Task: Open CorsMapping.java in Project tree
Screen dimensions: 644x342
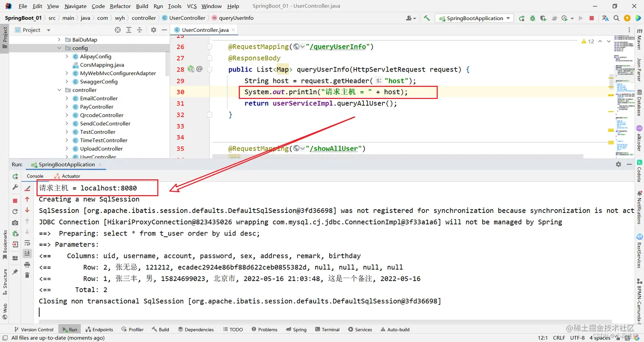Action: coord(102,65)
